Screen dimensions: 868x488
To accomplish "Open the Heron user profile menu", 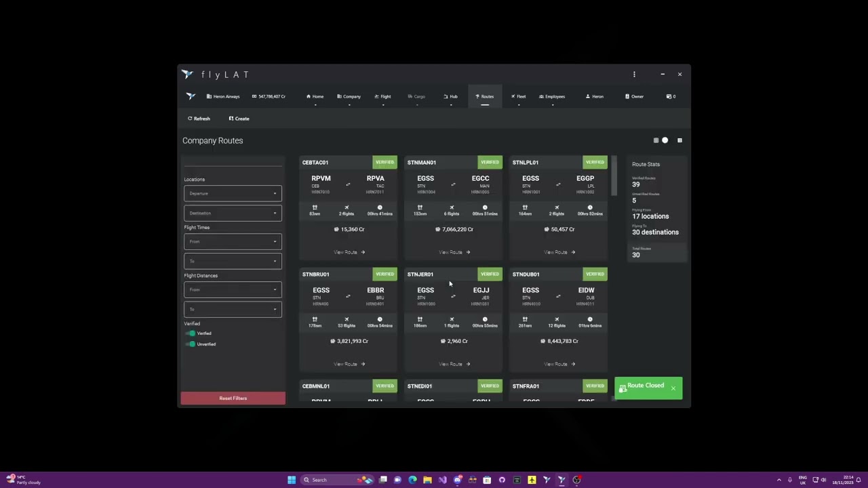I will [x=594, y=96].
